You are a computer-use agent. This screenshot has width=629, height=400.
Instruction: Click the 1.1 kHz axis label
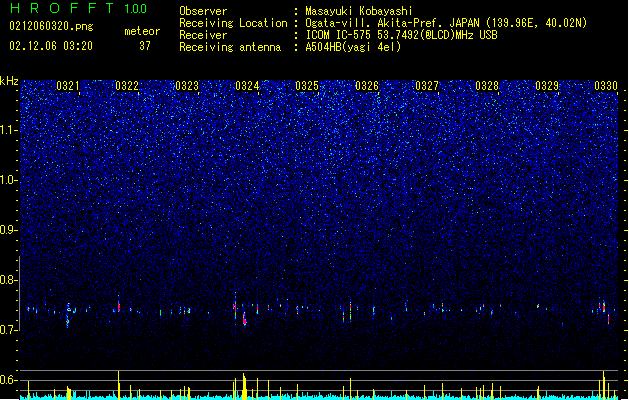tap(9, 130)
